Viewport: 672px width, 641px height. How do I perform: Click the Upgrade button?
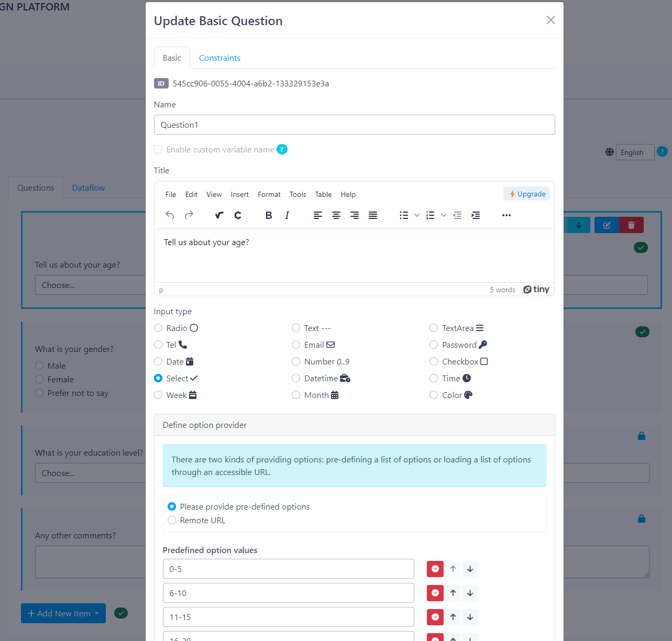527,194
